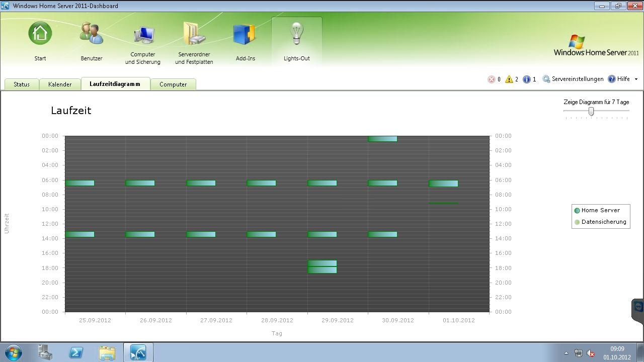Click the warning alerts yellow icon
This screenshot has height=362, width=644.
click(x=509, y=79)
